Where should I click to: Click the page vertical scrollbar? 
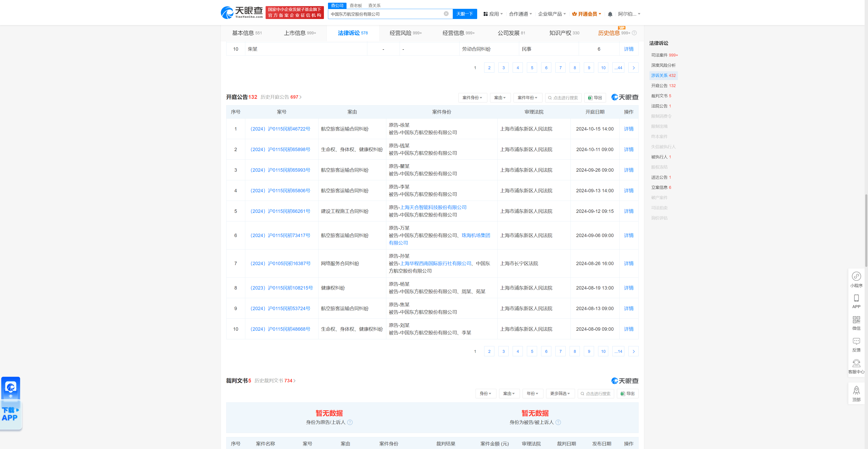[x=866, y=230]
